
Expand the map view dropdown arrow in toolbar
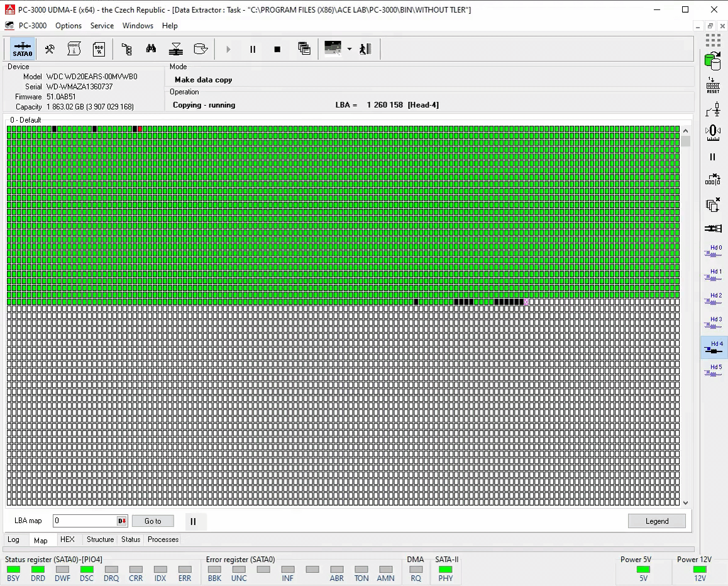pyautogui.click(x=350, y=49)
